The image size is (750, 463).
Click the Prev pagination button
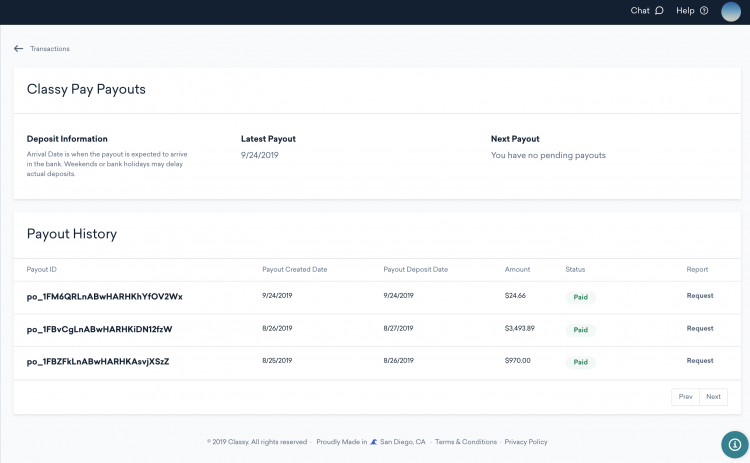coord(685,397)
